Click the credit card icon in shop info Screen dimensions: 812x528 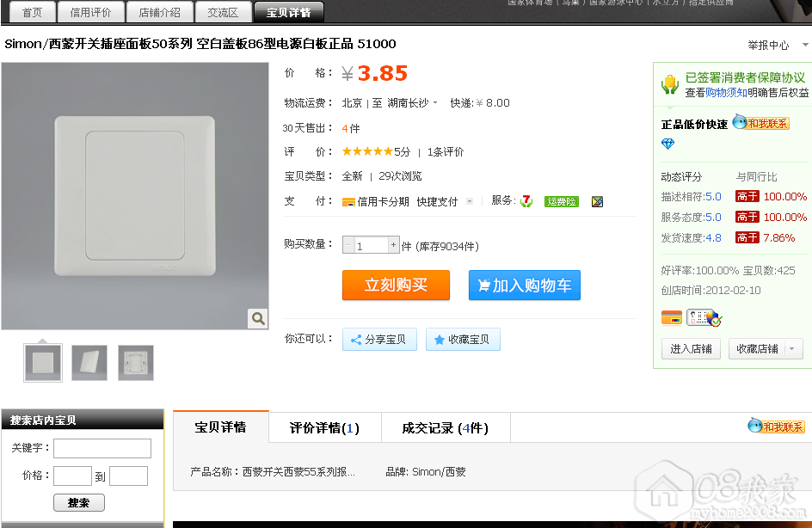tap(671, 317)
